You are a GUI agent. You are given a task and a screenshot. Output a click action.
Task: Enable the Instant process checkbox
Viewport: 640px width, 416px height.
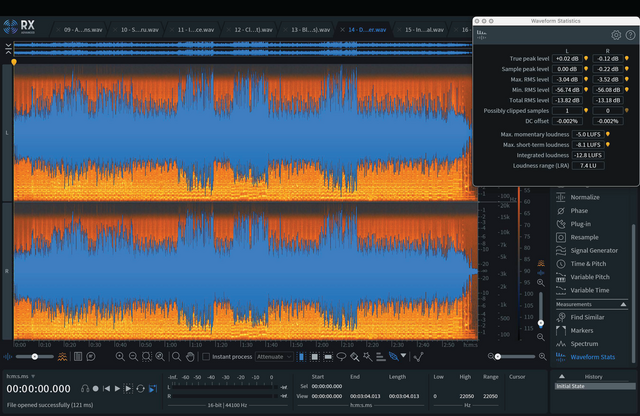(206, 356)
